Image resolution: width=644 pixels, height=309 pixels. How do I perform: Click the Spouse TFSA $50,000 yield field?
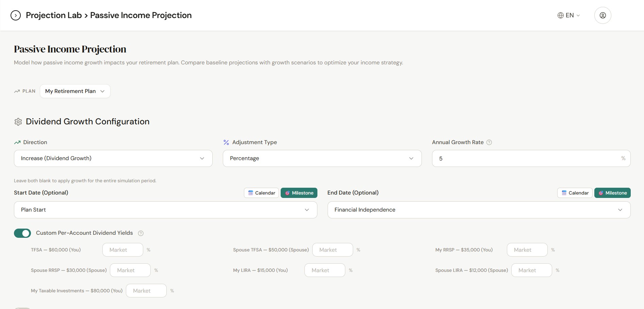coord(333,250)
